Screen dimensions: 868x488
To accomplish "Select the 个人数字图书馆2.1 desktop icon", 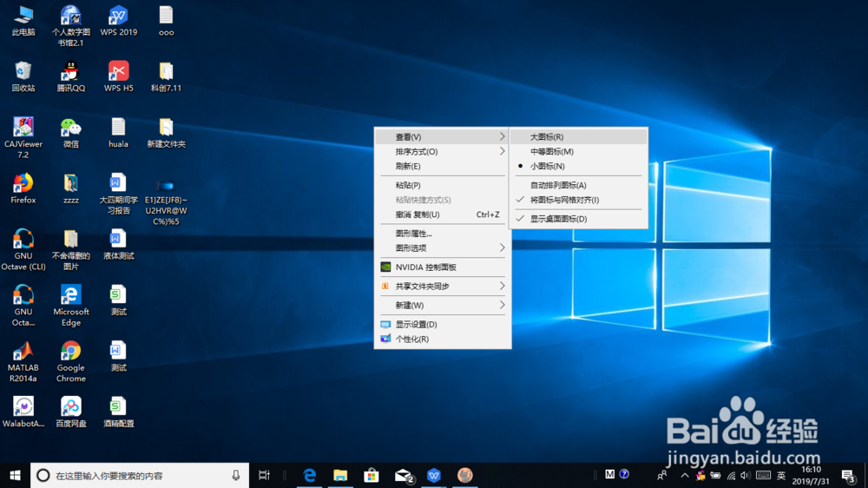I will point(71,26).
